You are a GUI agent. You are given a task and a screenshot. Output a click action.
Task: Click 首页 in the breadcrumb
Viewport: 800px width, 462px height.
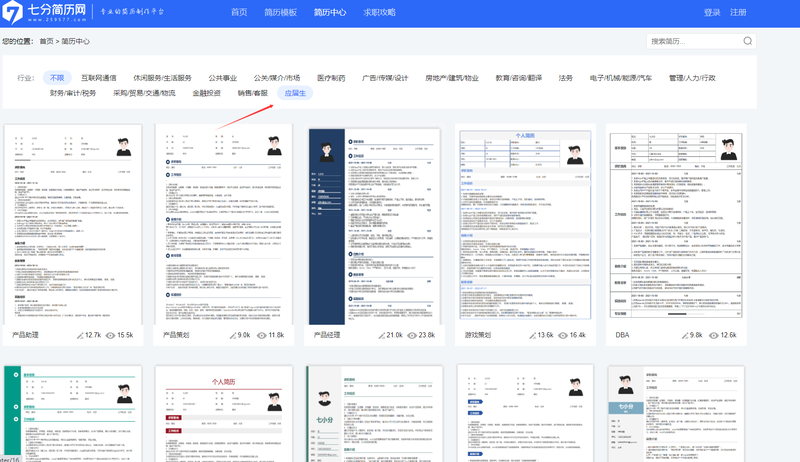click(46, 41)
